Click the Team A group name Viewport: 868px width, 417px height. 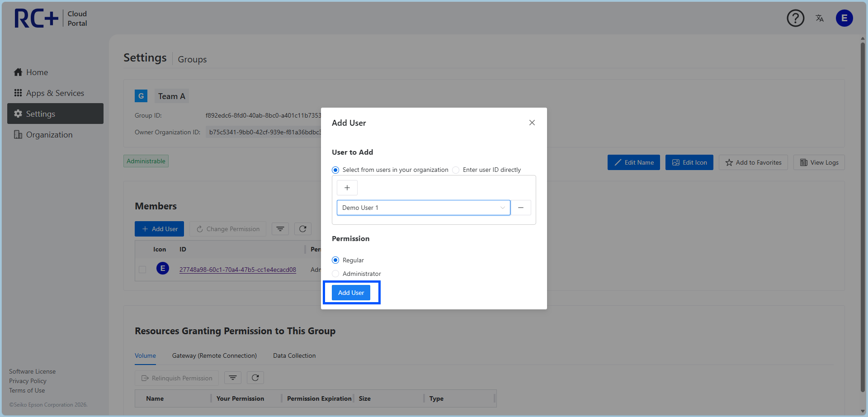(172, 96)
